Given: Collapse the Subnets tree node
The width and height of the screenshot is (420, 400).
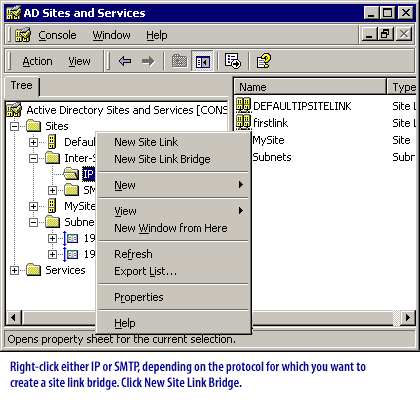Looking at the screenshot, I should (x=33, y=222).
